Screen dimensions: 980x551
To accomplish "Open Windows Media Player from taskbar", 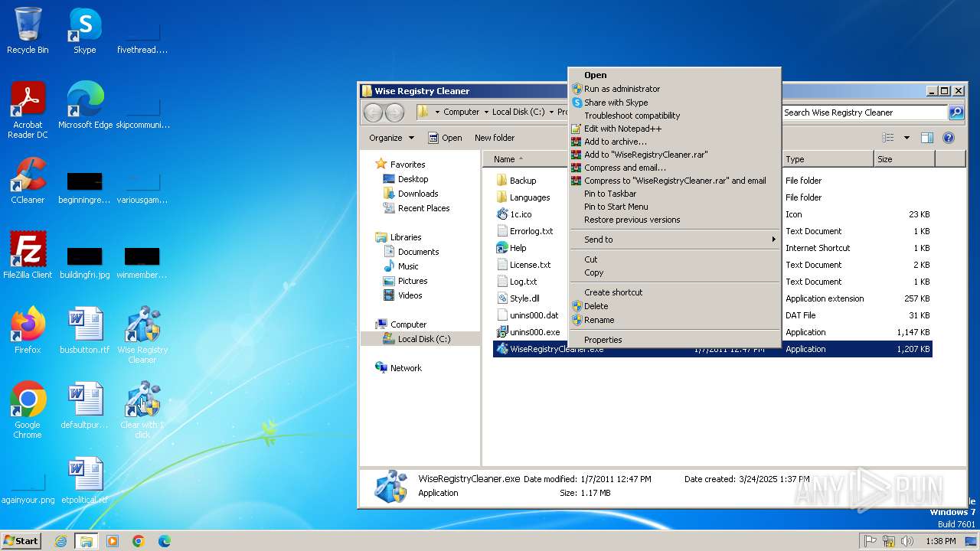I will (x=113, y=541).
